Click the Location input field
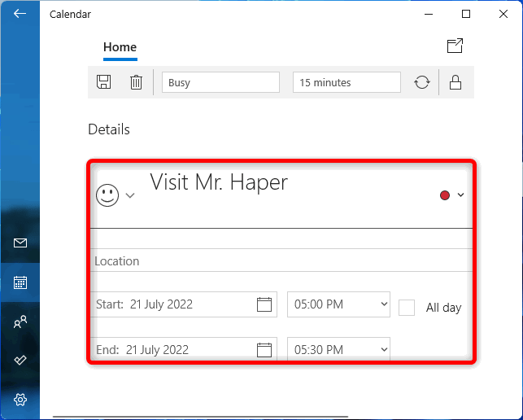The height and width of the screenshot is (420, 523). (x=281, y=260)
